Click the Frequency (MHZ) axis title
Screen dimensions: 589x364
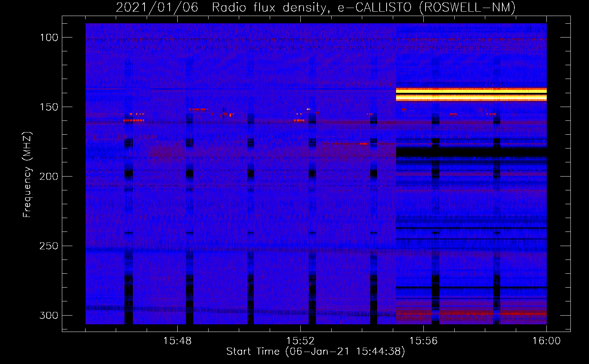(27, 174)
